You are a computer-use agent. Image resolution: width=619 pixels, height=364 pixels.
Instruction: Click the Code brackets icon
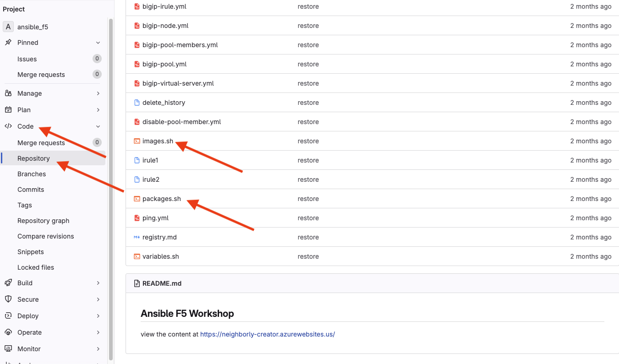[8, 126]
